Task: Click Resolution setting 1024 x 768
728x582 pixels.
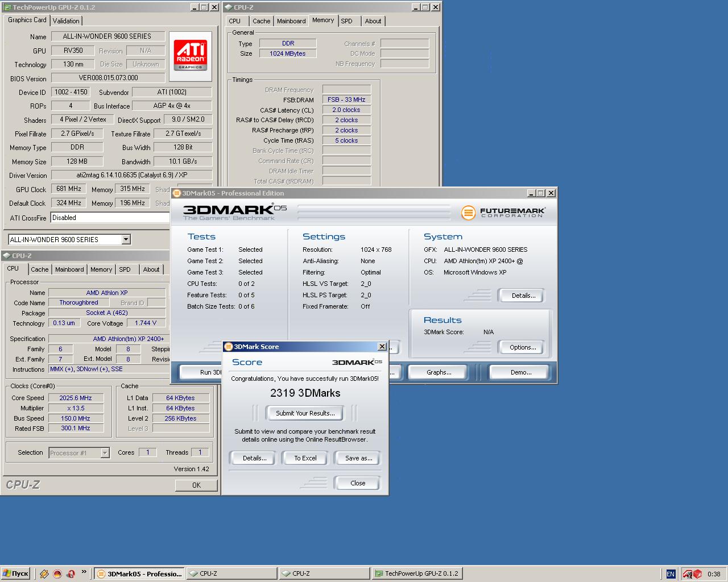Action: [x=376, y=250]
